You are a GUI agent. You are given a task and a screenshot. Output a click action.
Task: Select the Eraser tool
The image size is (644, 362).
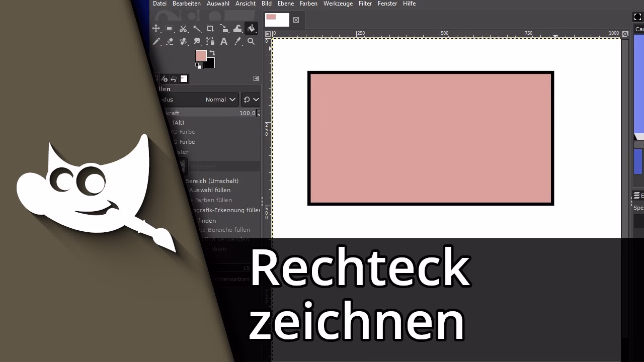coord(170,41)
